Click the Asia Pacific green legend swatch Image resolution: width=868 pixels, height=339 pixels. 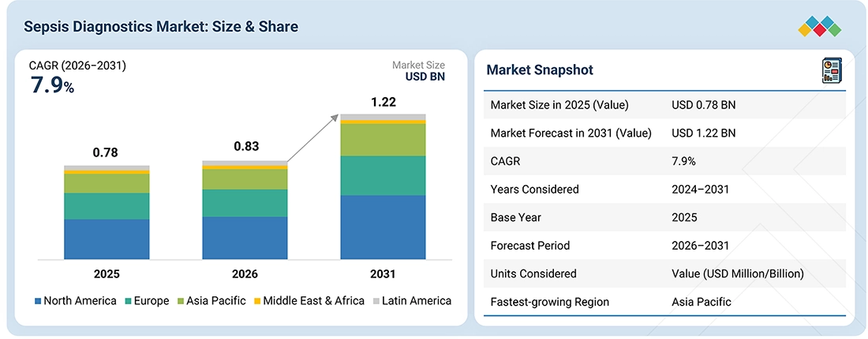coord(179,301)
